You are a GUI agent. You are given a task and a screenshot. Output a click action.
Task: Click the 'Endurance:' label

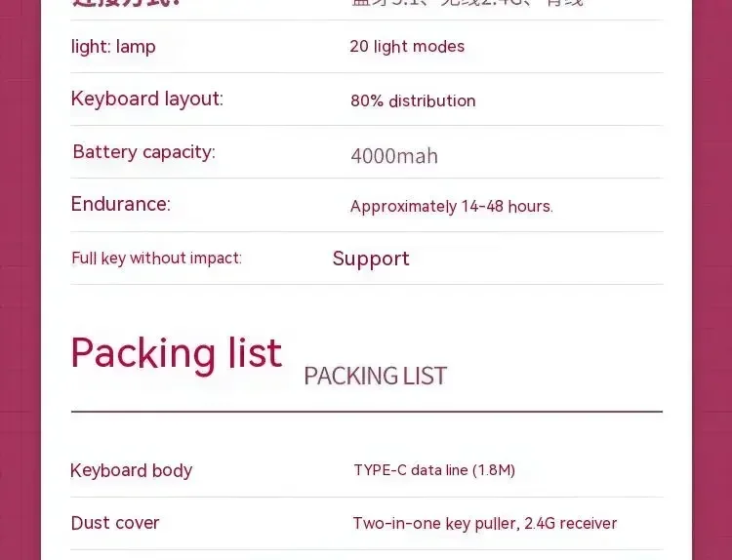pos(121,205)
